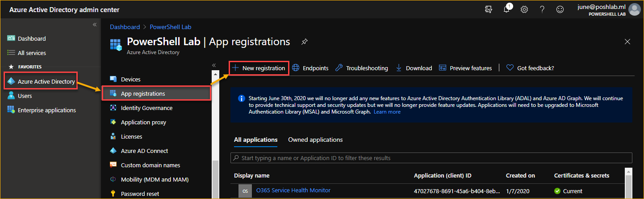Screen dimensions: 644x199
Task: Click the Learn more link in banner
Action: [x=387, y=112]
